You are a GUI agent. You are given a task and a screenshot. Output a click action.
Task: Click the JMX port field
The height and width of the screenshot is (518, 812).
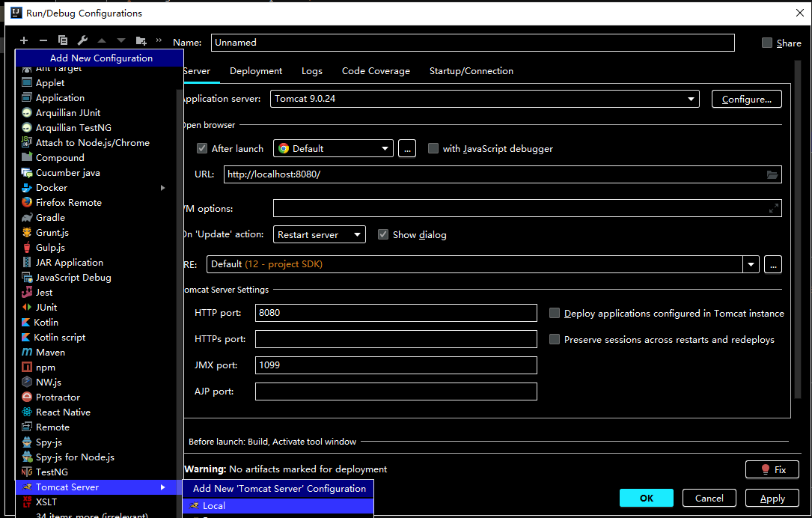pos(396,365)
